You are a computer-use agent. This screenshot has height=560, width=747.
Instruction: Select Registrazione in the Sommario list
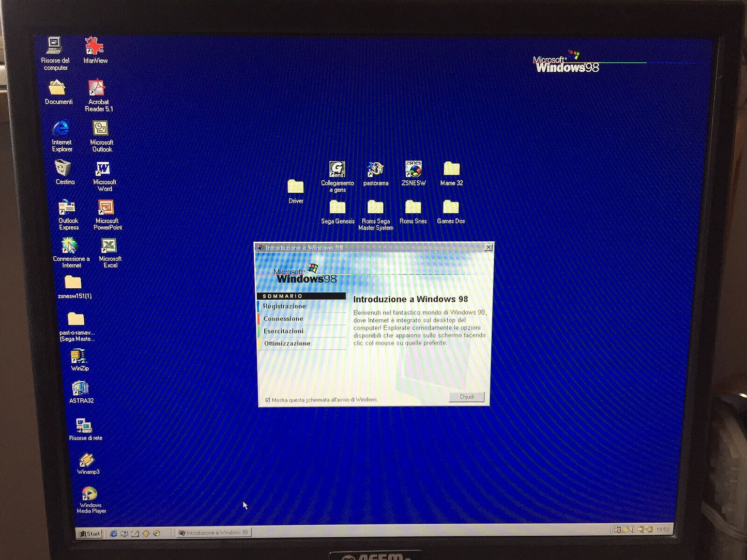pos(284,306)
